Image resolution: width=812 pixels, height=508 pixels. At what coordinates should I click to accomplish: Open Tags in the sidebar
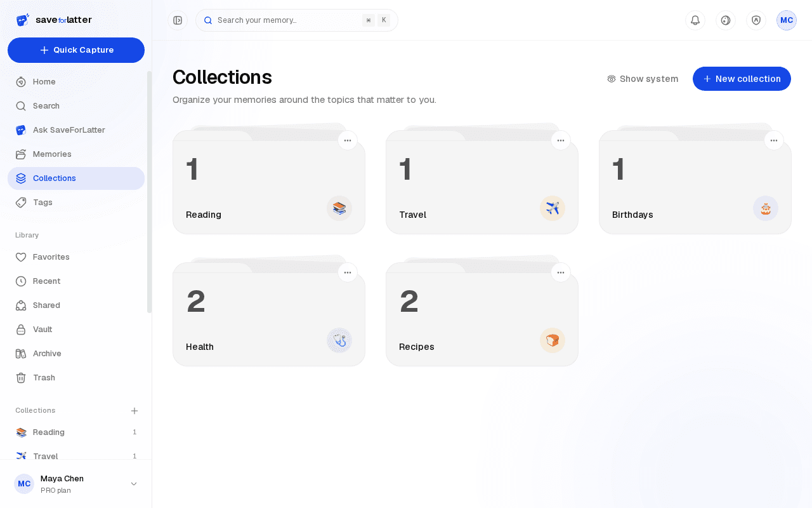click(76, 203)
